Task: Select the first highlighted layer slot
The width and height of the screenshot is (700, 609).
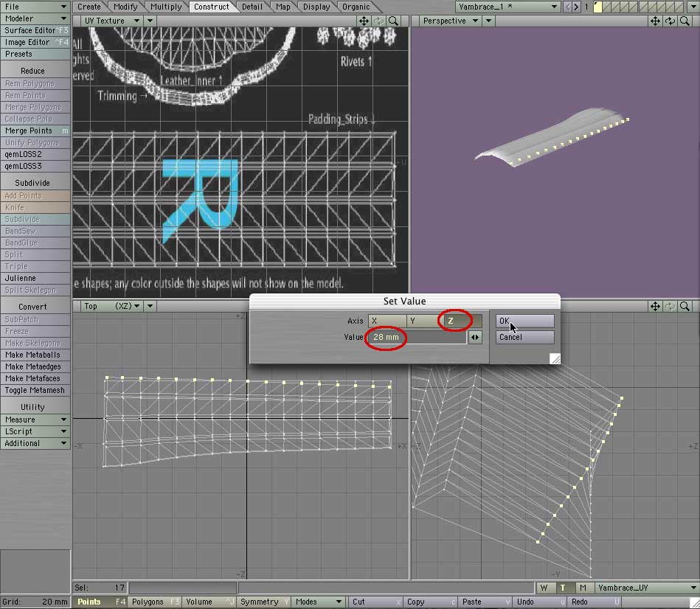Action: click(x=597, y=7)
